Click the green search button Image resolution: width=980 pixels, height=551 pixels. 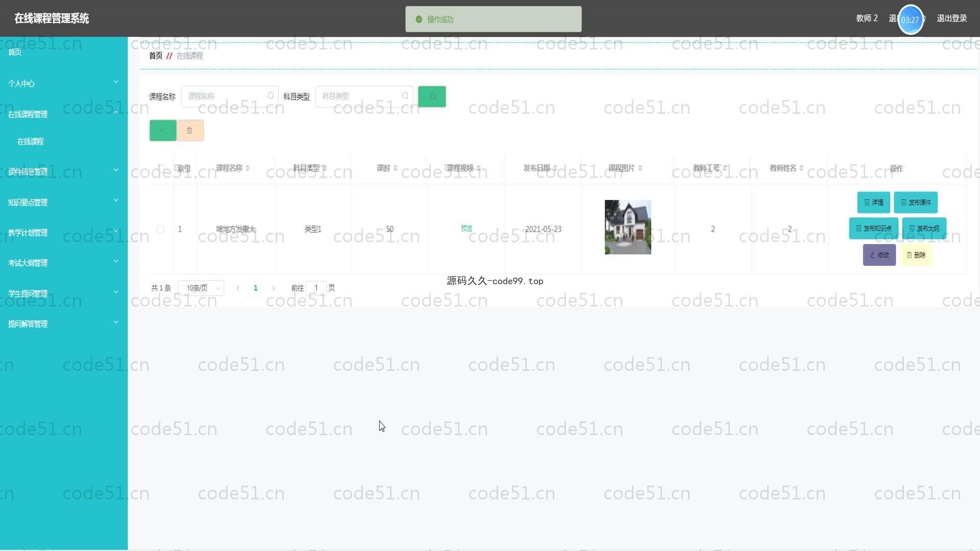point(432,96)
